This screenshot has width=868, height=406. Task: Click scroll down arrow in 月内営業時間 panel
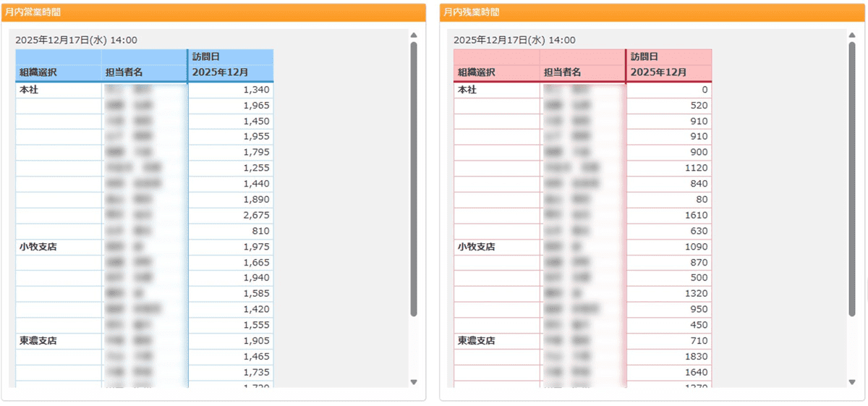[x=414, y=381]
